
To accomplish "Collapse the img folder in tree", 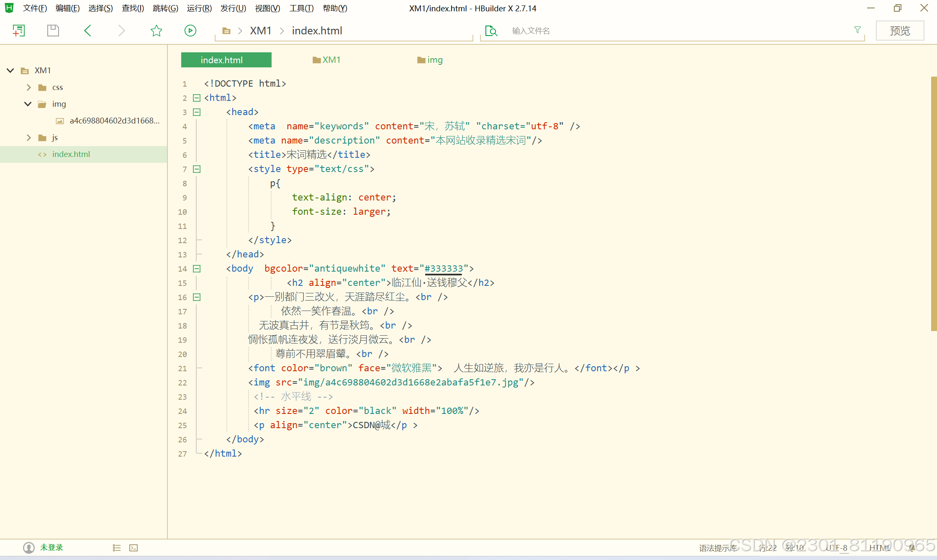I will (28, 104).
